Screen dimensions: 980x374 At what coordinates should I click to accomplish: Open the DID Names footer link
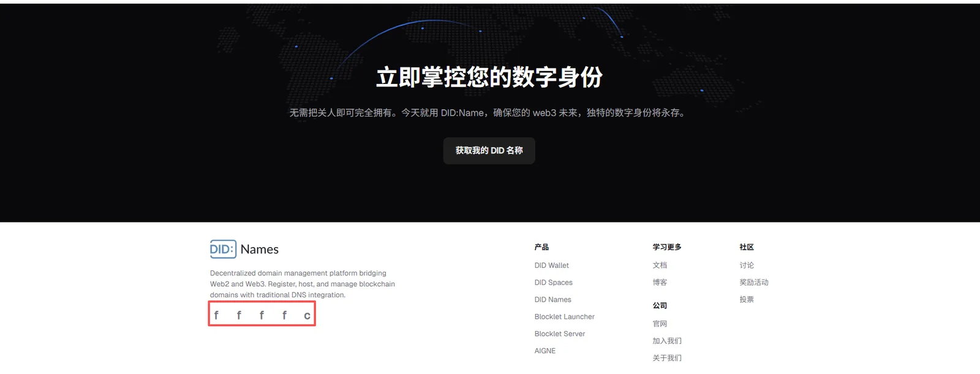(x=552, y=300)
